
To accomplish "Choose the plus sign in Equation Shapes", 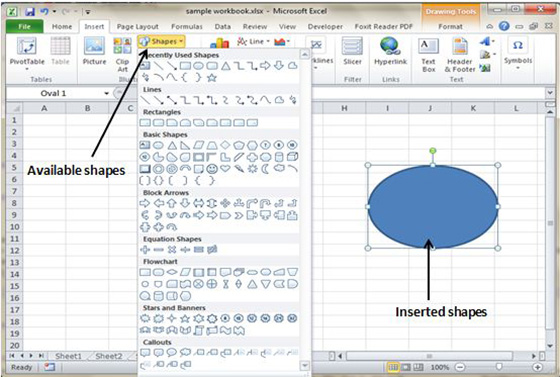I will click(145, 250).
